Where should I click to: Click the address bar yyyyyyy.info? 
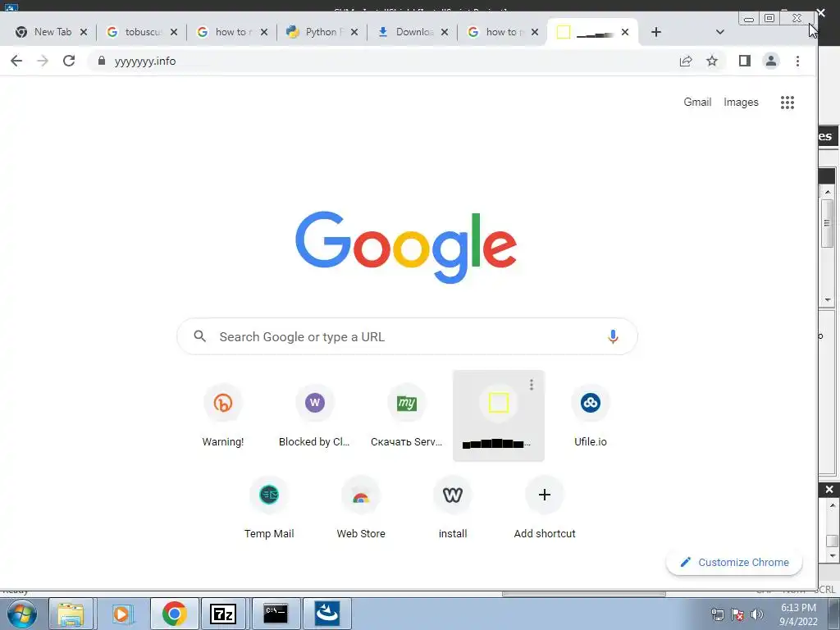point(145,61)
